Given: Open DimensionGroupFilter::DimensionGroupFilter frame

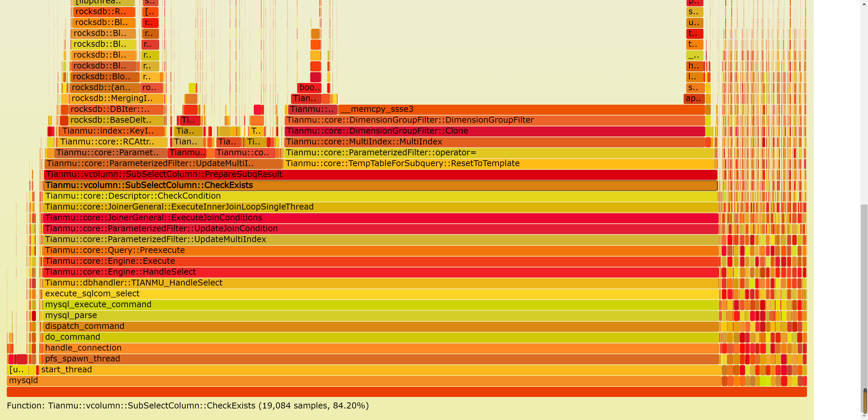Looking at the screenshot, I should [495, 120].
